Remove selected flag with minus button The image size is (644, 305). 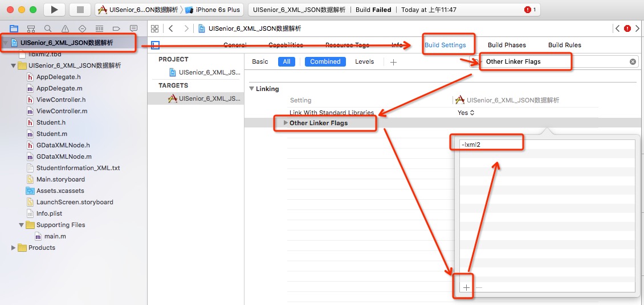point(479,287)
